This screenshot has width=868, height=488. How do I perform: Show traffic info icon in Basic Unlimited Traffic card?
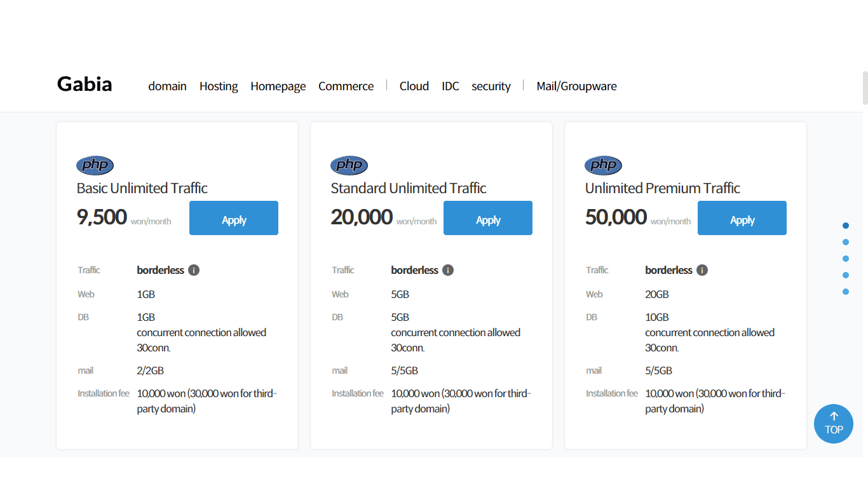click(x=194, y=270)
